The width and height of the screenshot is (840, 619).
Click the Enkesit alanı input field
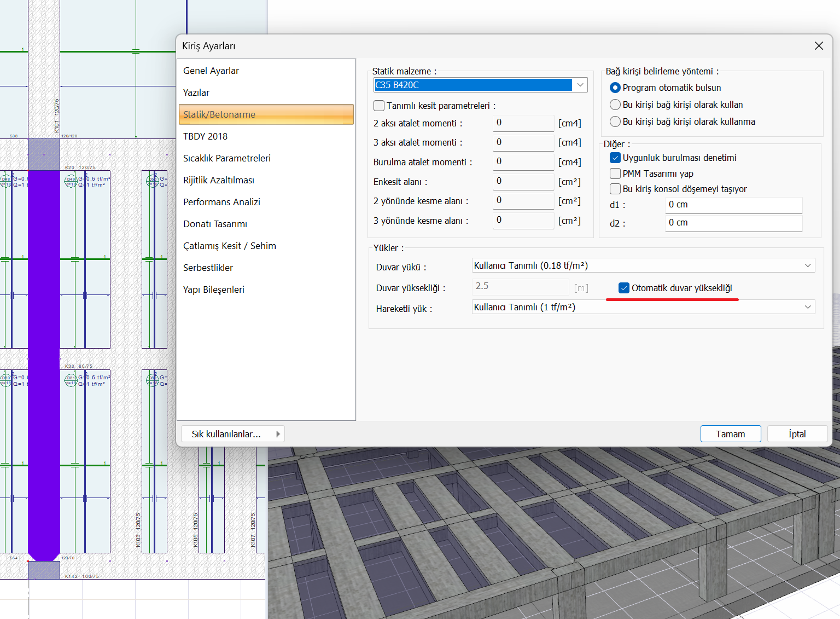click(523, 181)
